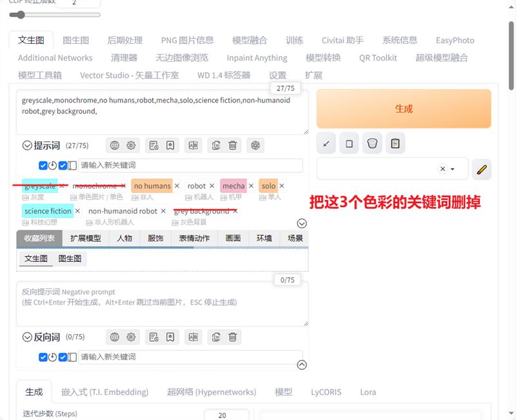Toggle the first checkbox in the 反向词 keyword row
This screenshot has height=420, width=516.
click(43, 357)
